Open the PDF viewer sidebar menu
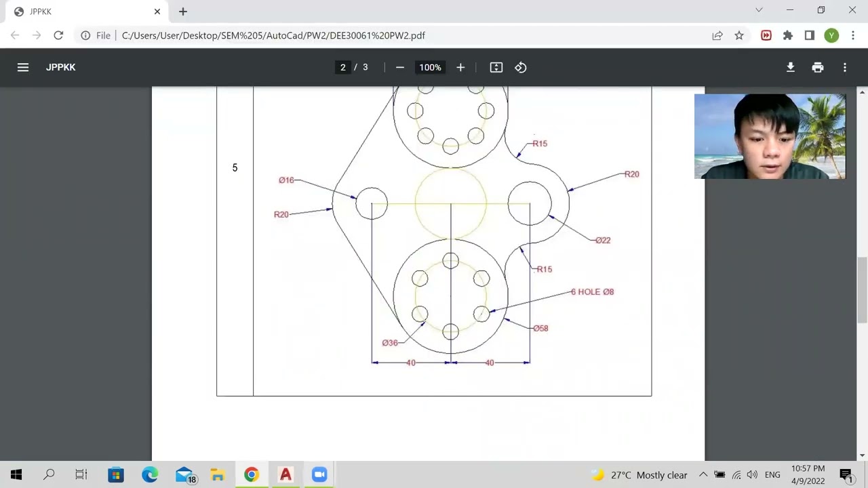The height and width of the screenshot is (488, 868). click(23, 67)
